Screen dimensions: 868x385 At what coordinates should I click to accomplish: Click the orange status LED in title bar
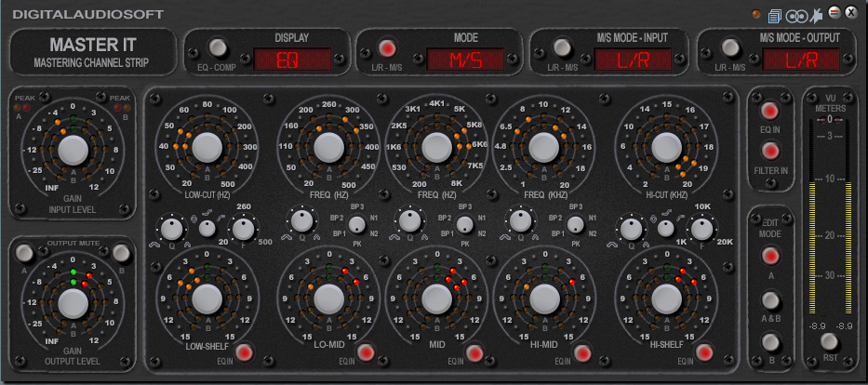[756, 14]
